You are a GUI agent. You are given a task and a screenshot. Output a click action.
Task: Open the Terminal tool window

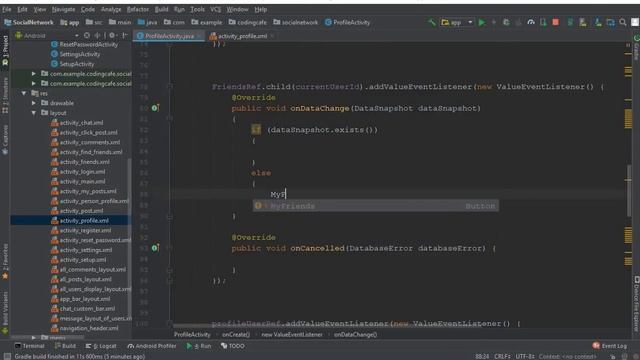point(29,346)
